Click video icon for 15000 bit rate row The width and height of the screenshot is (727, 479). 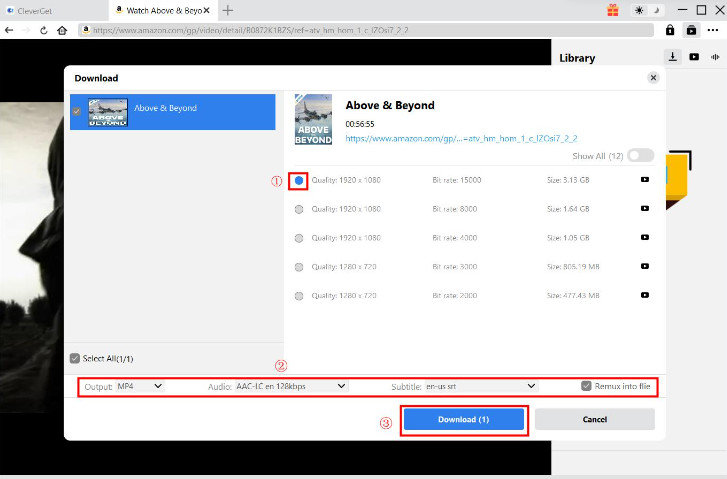[x=645, y=179]
